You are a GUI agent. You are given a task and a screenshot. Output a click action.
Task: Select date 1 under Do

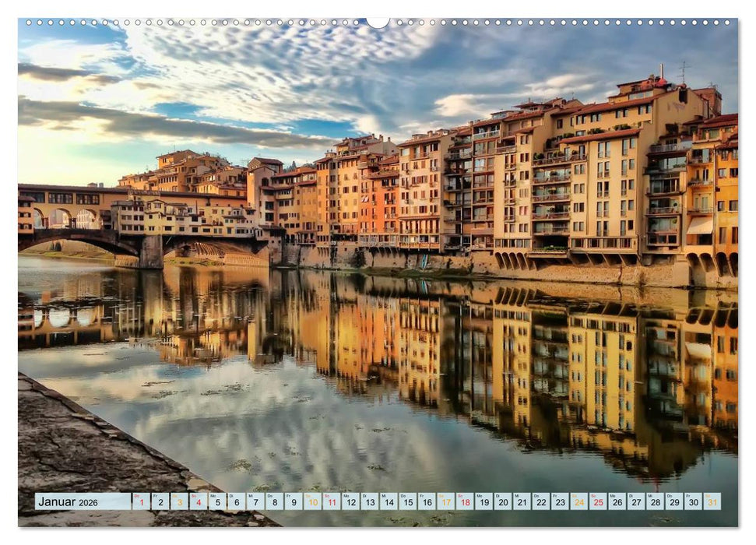(140, 501)
